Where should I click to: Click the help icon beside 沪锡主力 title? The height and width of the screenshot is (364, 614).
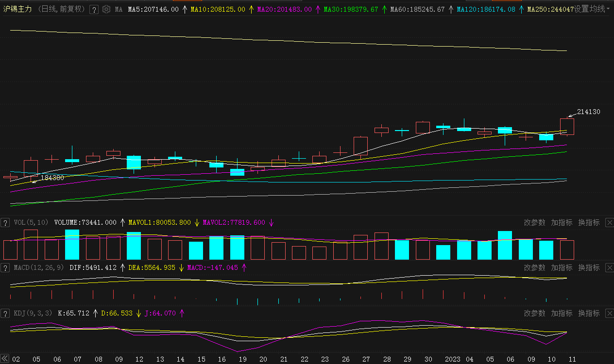point(94,9)
